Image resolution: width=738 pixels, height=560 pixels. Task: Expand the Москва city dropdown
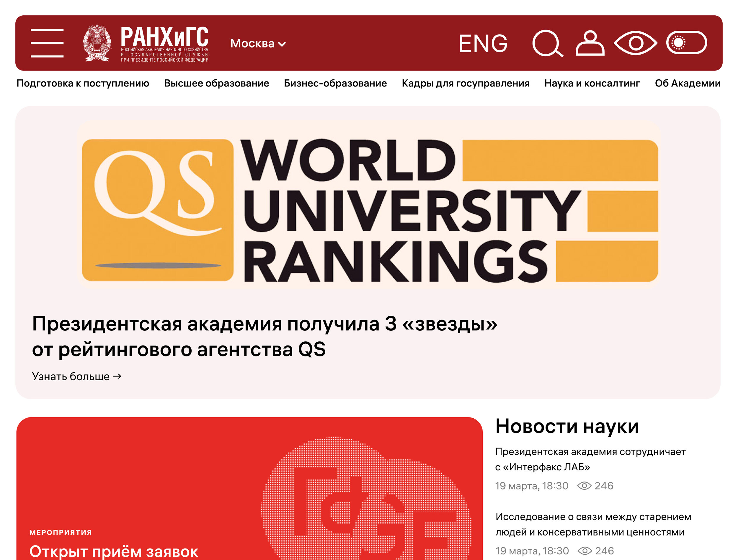pyautogui.click(x=258, y=44)
